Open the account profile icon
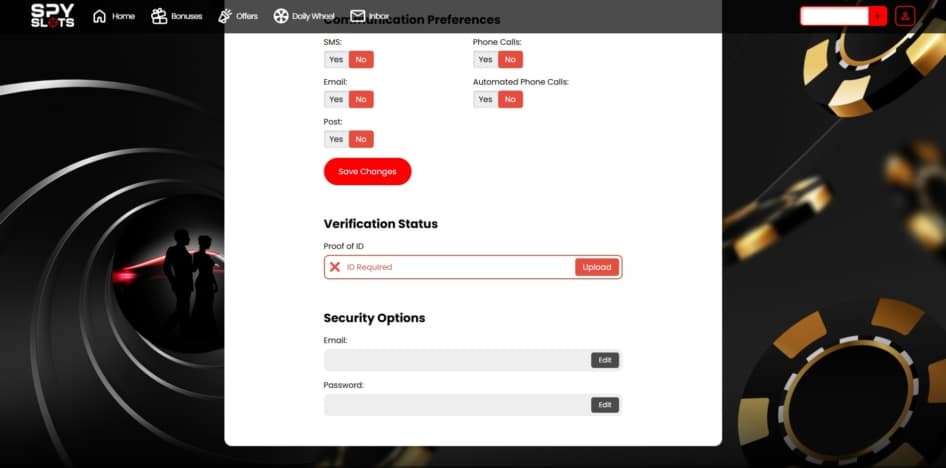Image resolution: width=946 pixels, height=468 pixels. pyautogui.click(x=904, y=16)
